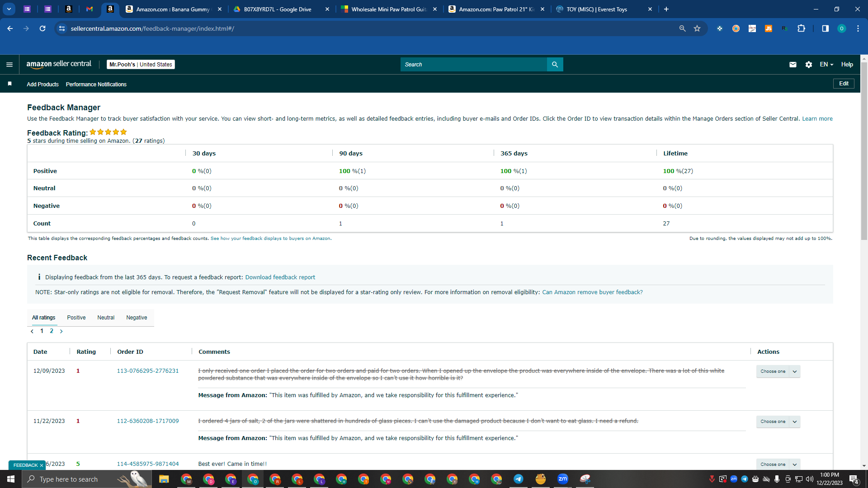Go to feedback page 2

(52, 331)
